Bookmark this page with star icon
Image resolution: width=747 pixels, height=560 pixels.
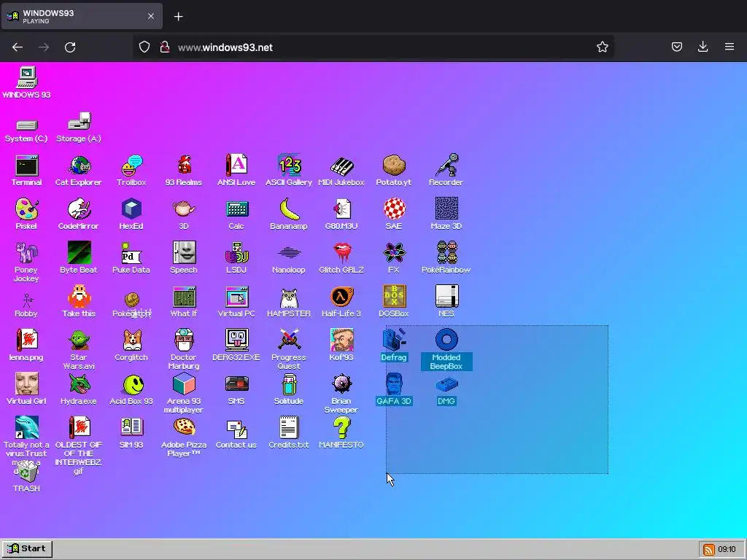602,47
